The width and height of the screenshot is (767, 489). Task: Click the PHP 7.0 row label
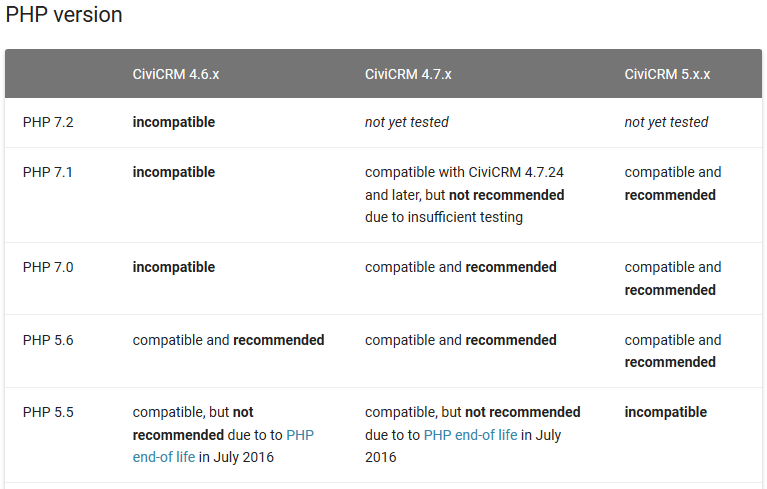tap(48, 267)
